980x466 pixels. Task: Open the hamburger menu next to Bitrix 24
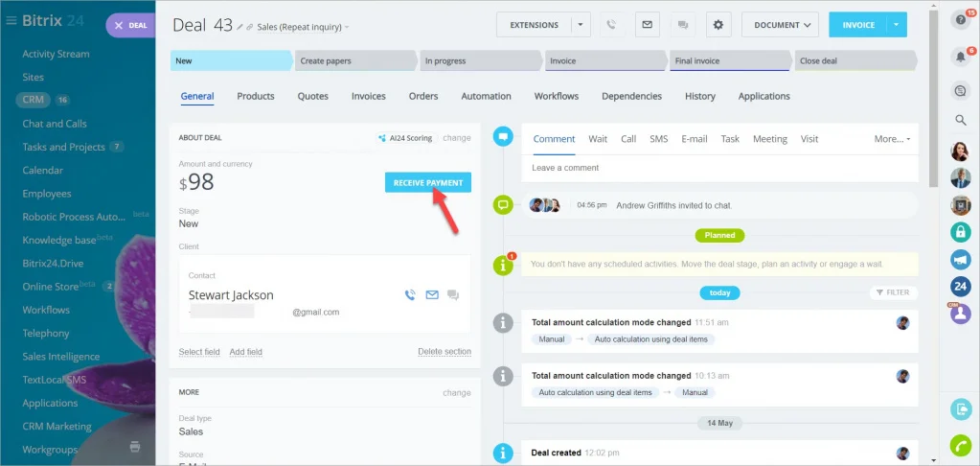point(11,21)
